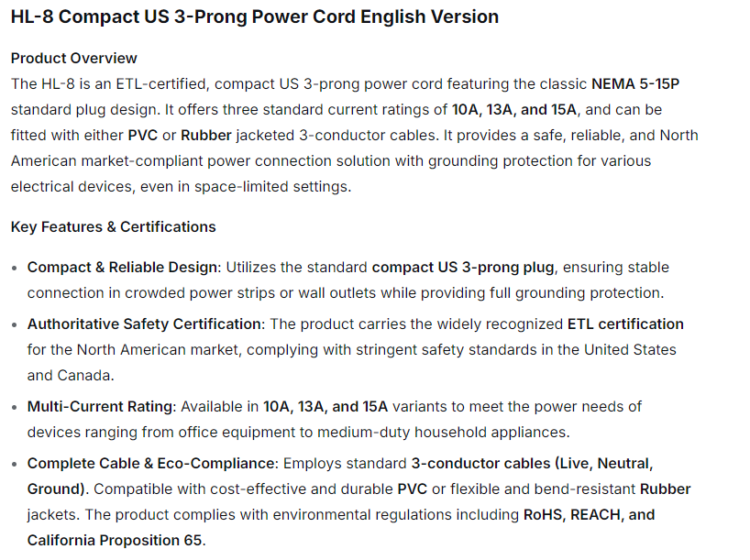Click the bold "ETL certification" phrase
Image resolution: width=750 pixels, height=560 pixels.
625,324
